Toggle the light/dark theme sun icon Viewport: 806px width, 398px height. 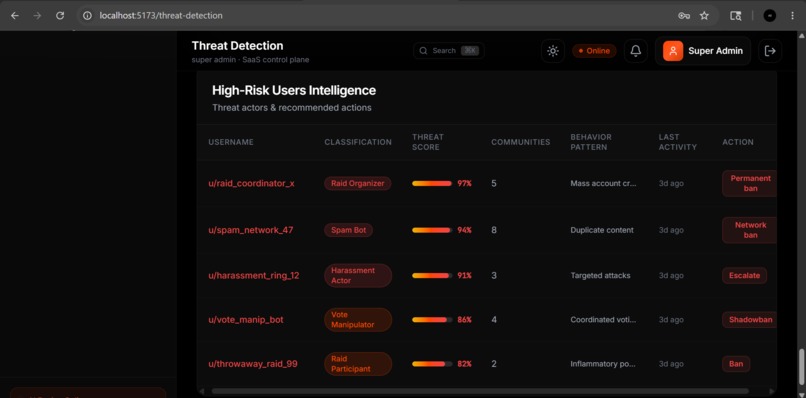pyautogui.click(x=553, y=51)
